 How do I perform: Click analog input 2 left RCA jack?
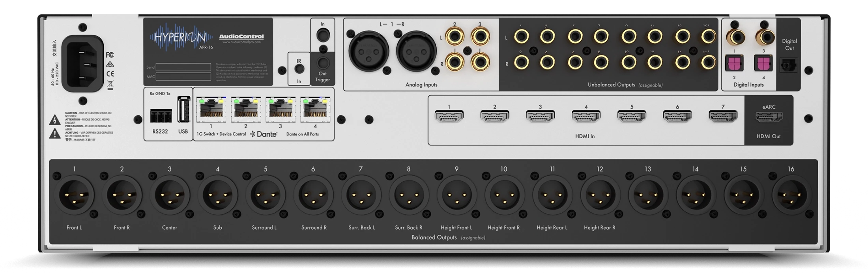tap(455, 37)
